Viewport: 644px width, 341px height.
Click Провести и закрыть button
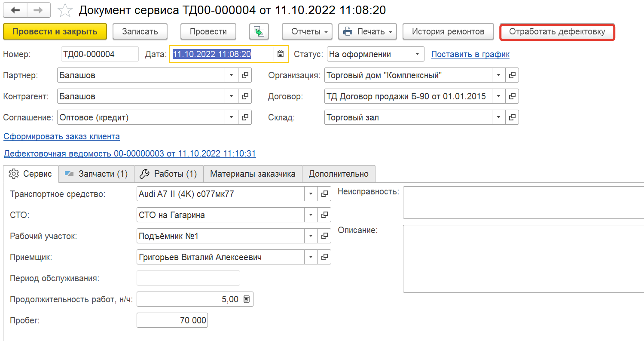tap(55, 31)
